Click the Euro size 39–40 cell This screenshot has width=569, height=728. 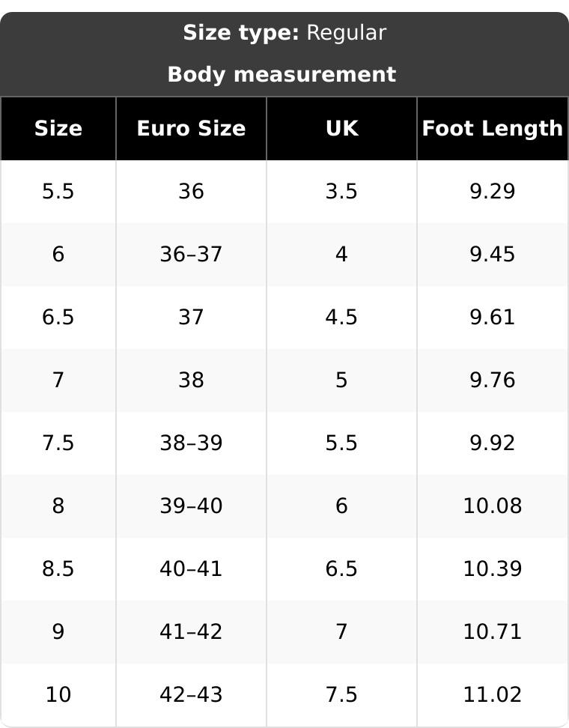191,506
